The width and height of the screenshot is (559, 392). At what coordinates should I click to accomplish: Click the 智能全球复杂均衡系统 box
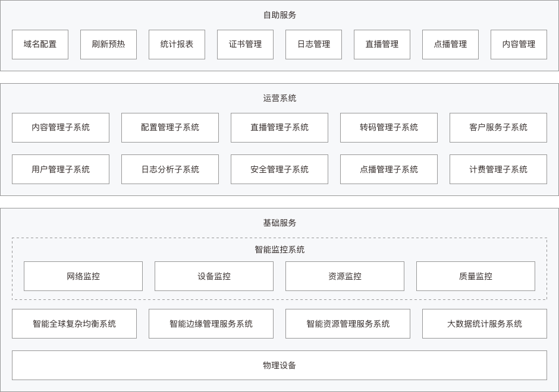click(74, 324)
